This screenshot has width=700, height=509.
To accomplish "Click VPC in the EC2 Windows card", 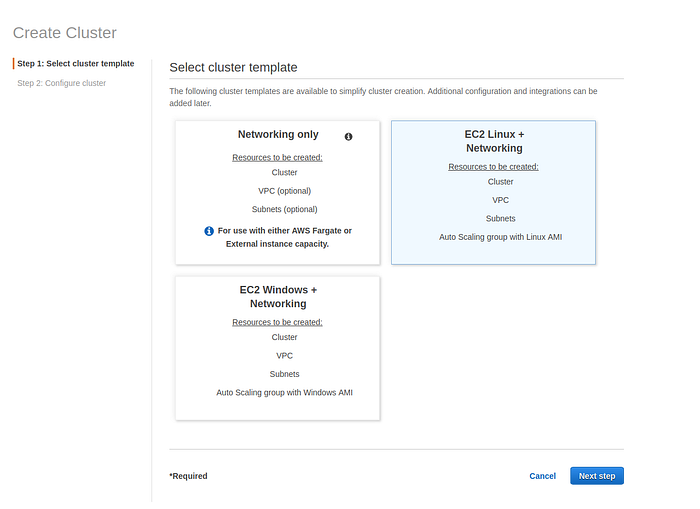I will pyautogui.click(x=284, y=356).
